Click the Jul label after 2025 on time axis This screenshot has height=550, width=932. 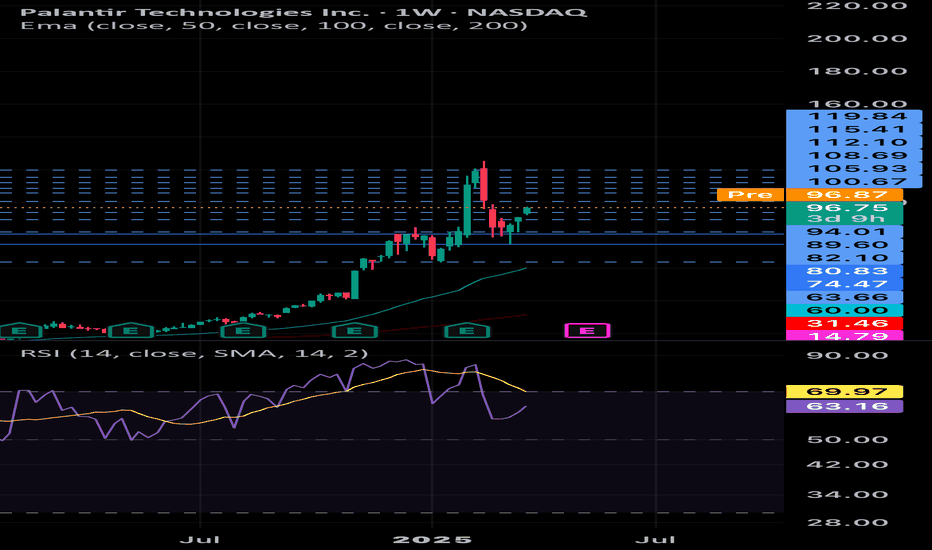[x=656, y=540]
